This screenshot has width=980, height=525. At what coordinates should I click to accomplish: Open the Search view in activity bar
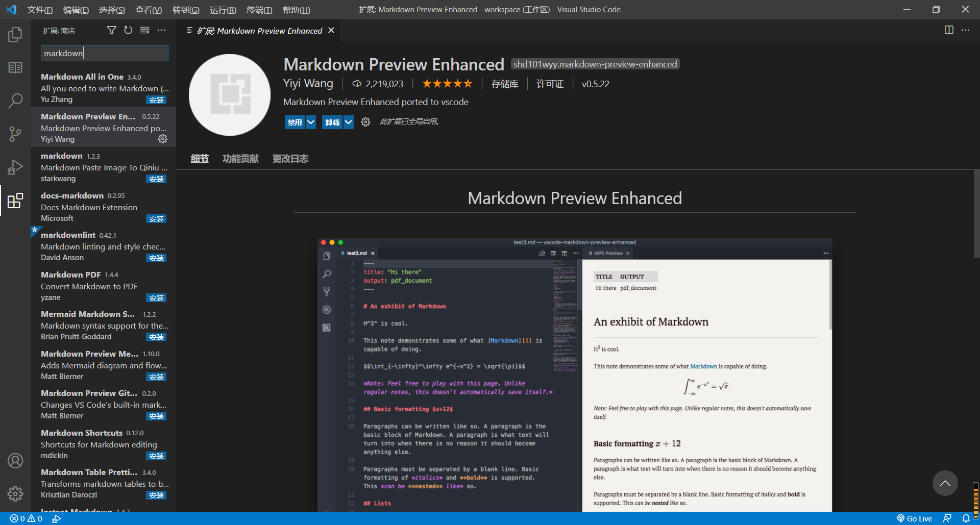(x=15, y=101)
